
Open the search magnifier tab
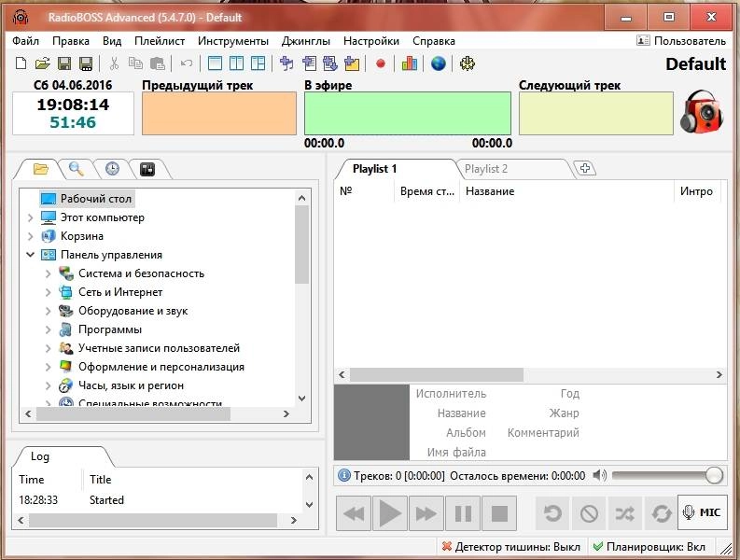pyautogui.click(x=76, y=169)
